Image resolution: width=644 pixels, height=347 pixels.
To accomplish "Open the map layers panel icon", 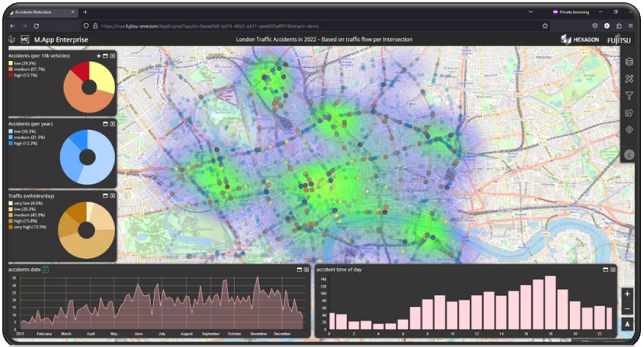I will [x=629, y=62].
